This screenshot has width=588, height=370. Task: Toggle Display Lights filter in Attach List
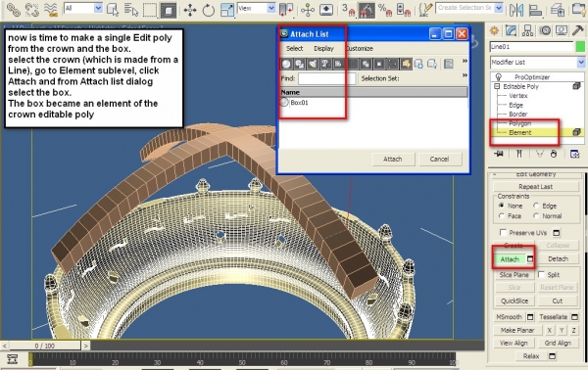point(313,64)
